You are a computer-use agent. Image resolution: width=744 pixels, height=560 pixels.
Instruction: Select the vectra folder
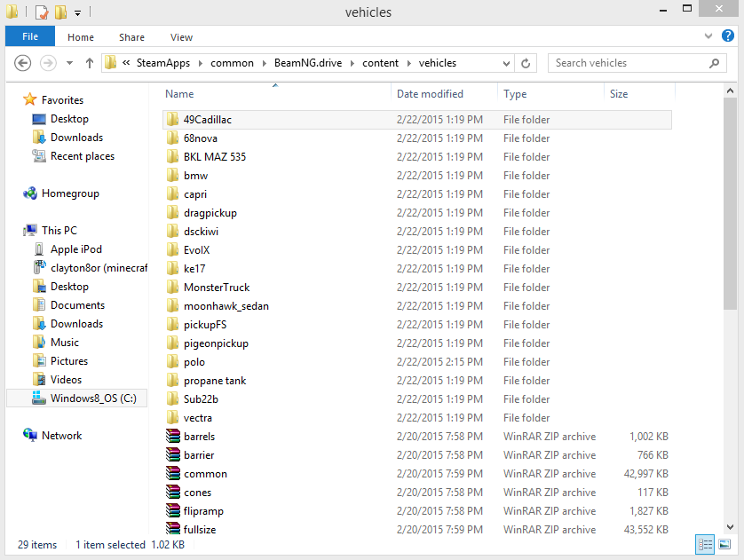pyautogui.click(x=197, y=418)
